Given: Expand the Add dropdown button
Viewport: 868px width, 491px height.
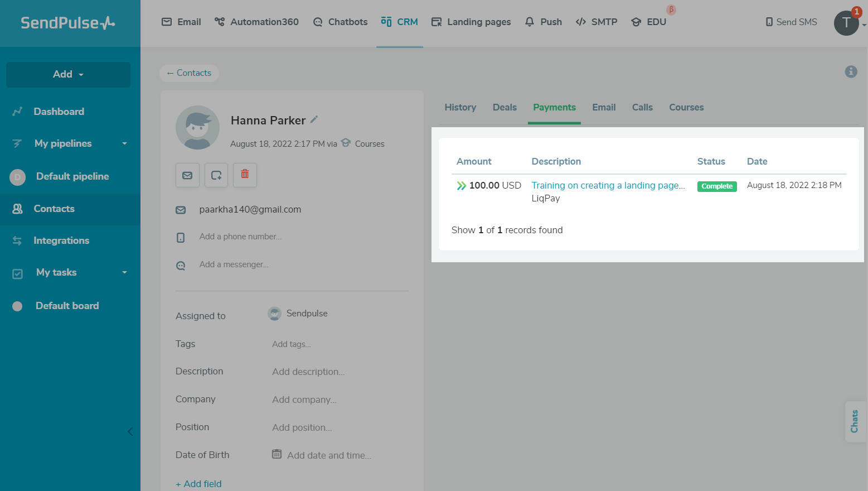Looking at the screenshot, I should (68, 74).
